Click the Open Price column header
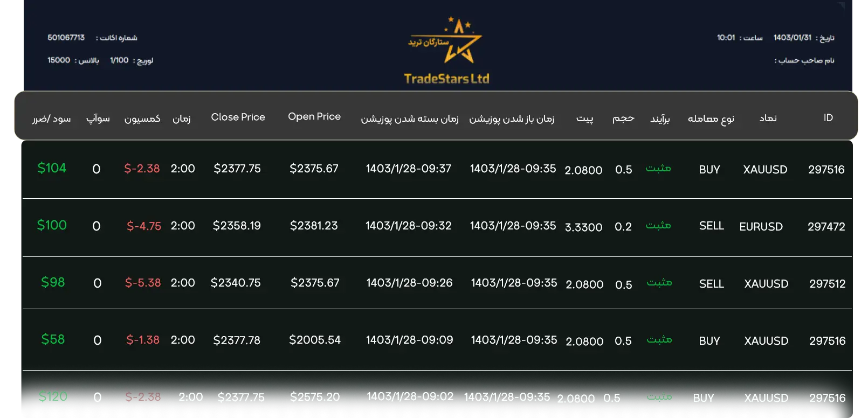The height and width of the screenshot is (418, 868). point(314,116)
